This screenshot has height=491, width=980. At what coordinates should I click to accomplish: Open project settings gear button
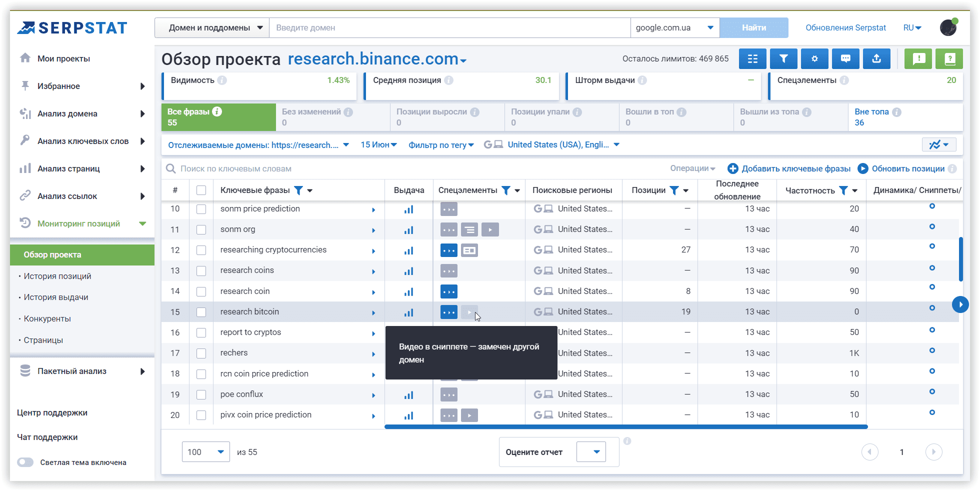[814, 59]
